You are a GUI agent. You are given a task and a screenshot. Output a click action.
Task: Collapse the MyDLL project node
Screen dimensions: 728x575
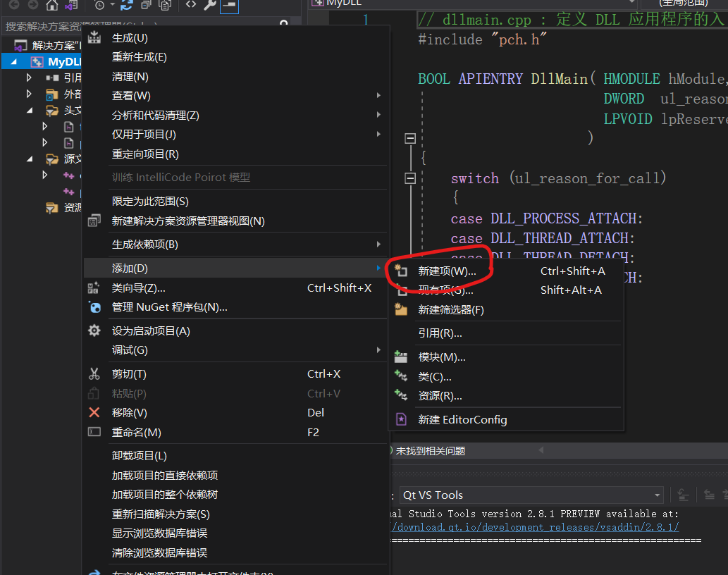pyautogui.click(x=14, y=61)
